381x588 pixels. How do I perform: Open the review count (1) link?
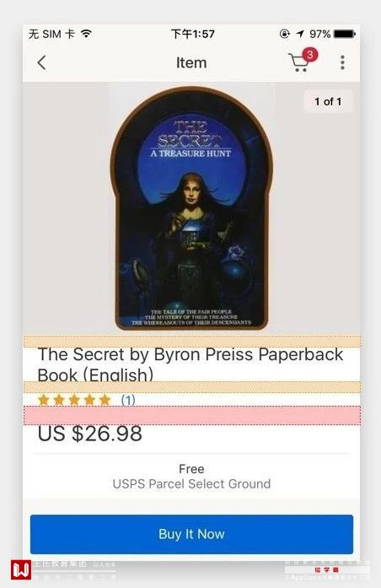point(128,400)
